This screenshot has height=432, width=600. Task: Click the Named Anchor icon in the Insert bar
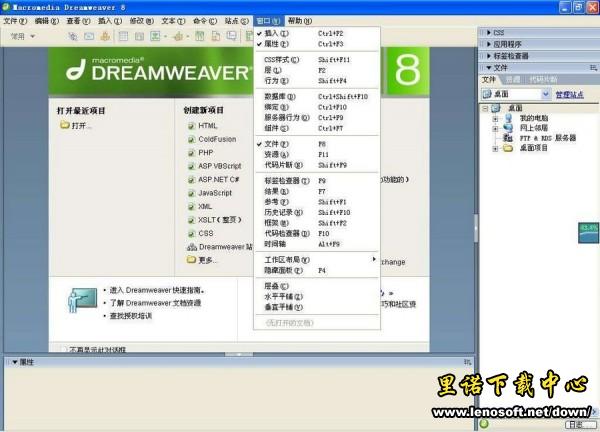[x=105, y=36]
